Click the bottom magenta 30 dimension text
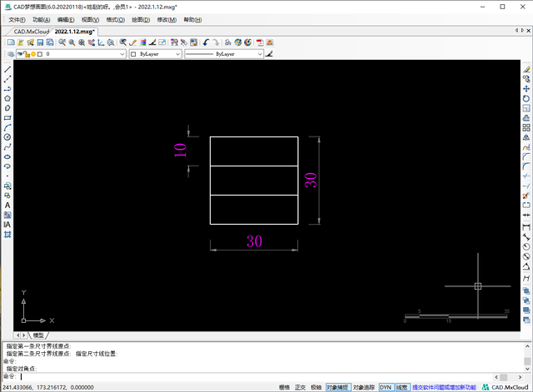This screenshot has width=533, height=392. (254, 241)
